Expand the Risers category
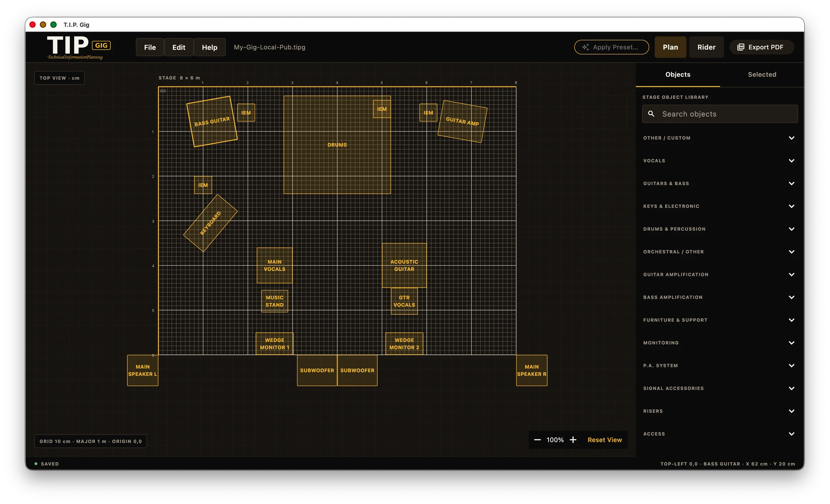This screenshot has height=504, width=830. (720, 411)
